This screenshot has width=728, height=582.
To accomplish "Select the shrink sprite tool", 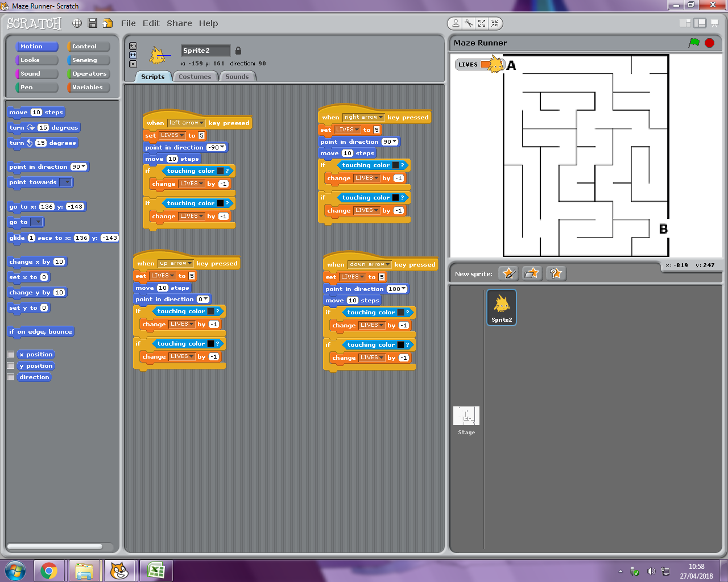I will [495, 23].
